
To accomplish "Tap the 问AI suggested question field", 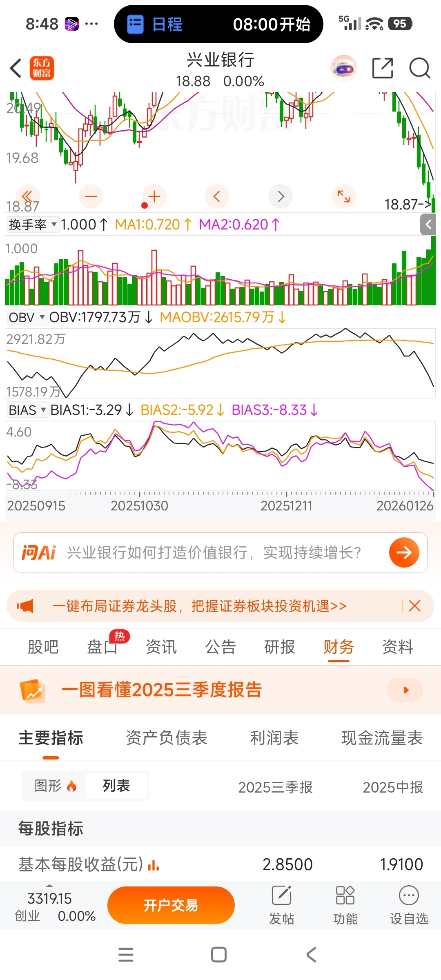I will 220,552.
